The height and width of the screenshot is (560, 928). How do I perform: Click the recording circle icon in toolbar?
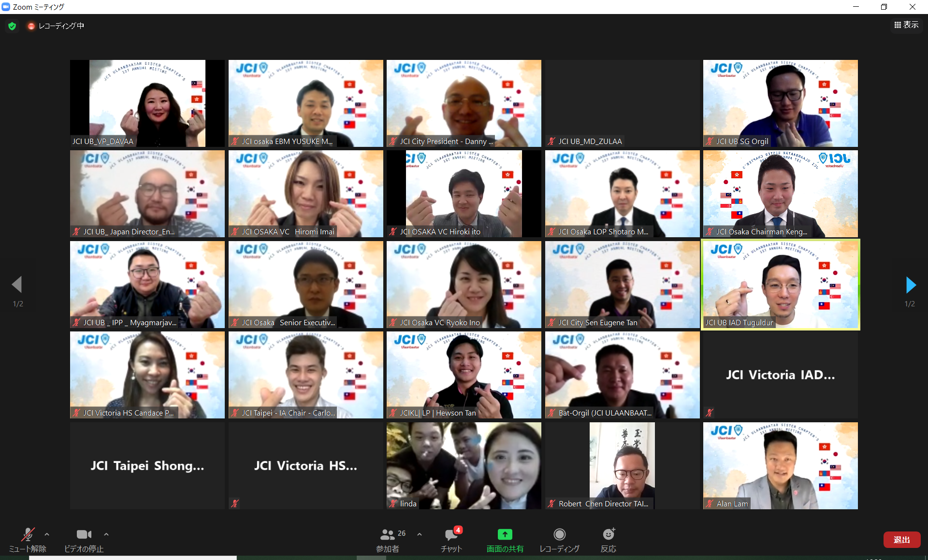click(559, 534)
